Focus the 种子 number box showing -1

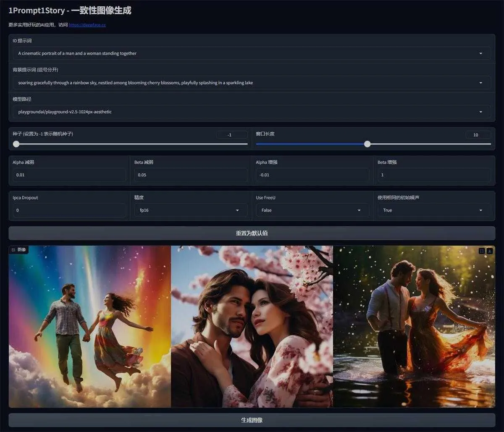point(232,135)
